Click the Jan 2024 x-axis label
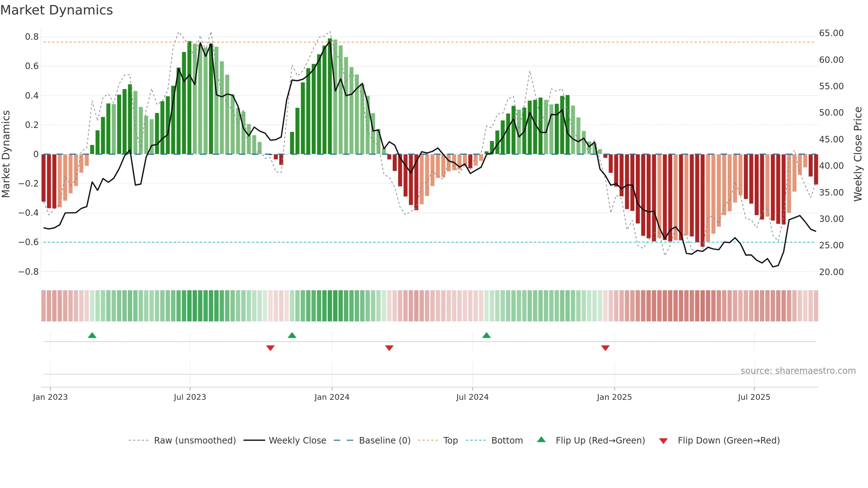 332,397
